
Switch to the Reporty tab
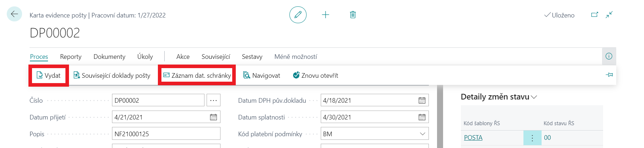click(x=71, y=57)
